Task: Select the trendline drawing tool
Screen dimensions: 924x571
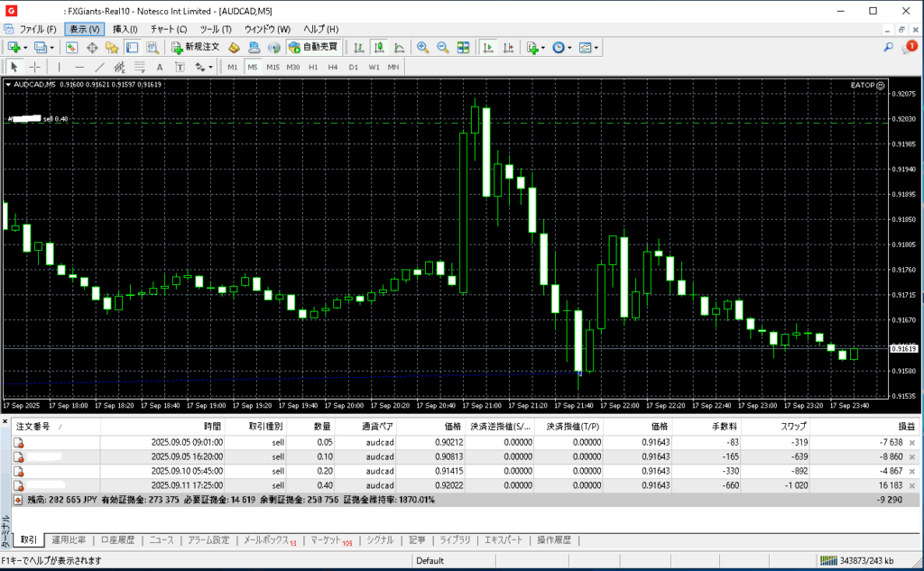Action: pos(99,67)
